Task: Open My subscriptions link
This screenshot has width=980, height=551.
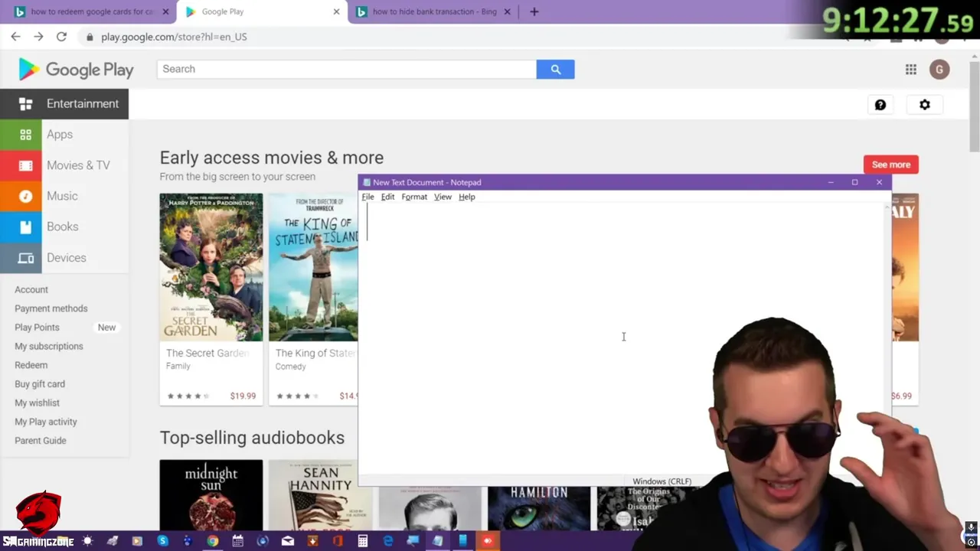Action: 49,346
